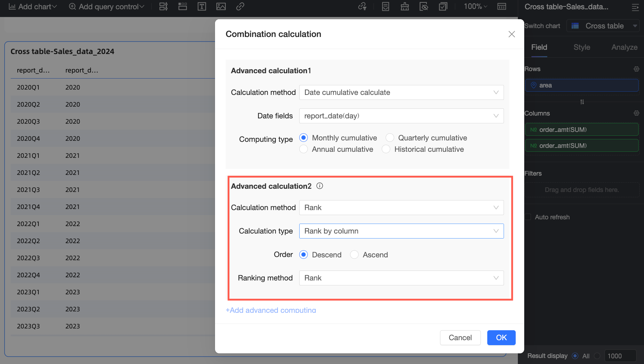Select the custom result count radio button
The image size is (644, 364).
[x=597, y=356]
